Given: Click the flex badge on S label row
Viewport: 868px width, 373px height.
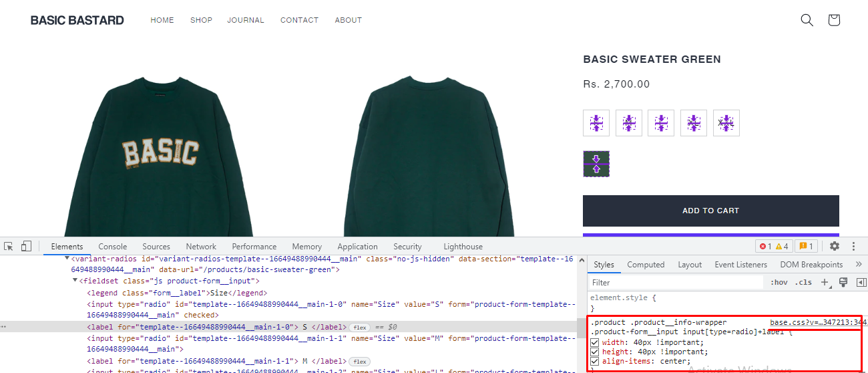Looking at the screenshot, I should [360, 327].
